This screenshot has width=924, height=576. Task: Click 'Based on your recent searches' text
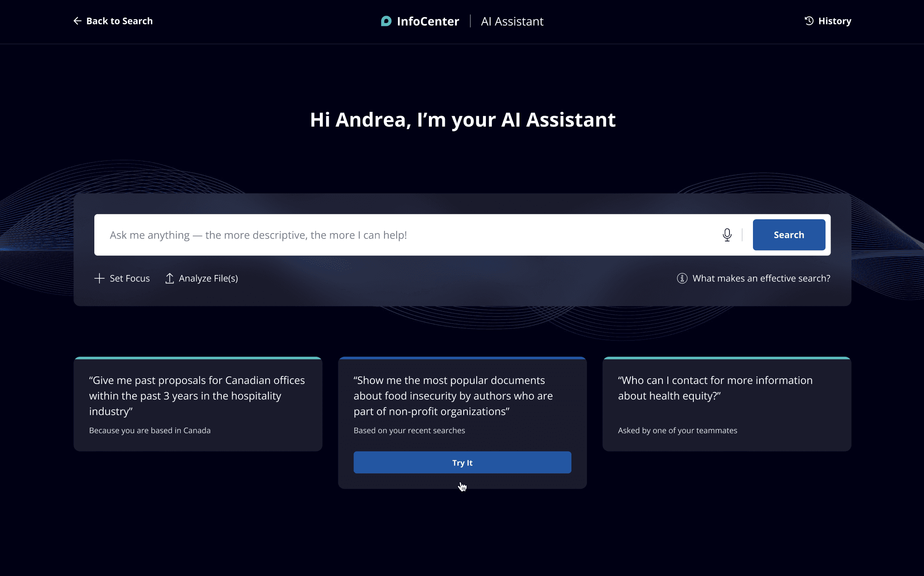pos(409,431)
